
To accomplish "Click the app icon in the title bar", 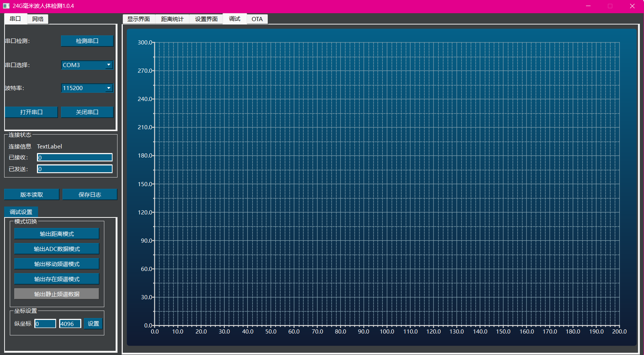I will tap(6, 6).
